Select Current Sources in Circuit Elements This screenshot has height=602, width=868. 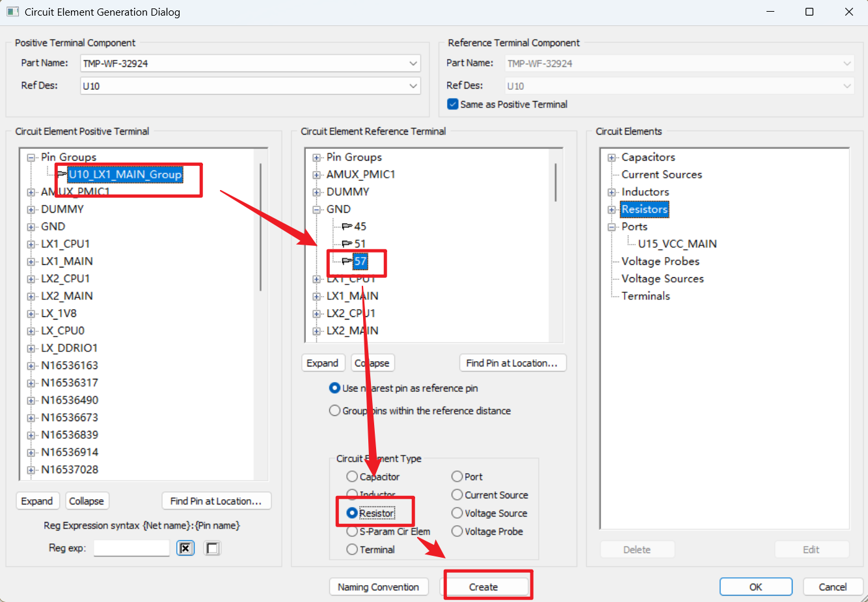coord(662,174)
